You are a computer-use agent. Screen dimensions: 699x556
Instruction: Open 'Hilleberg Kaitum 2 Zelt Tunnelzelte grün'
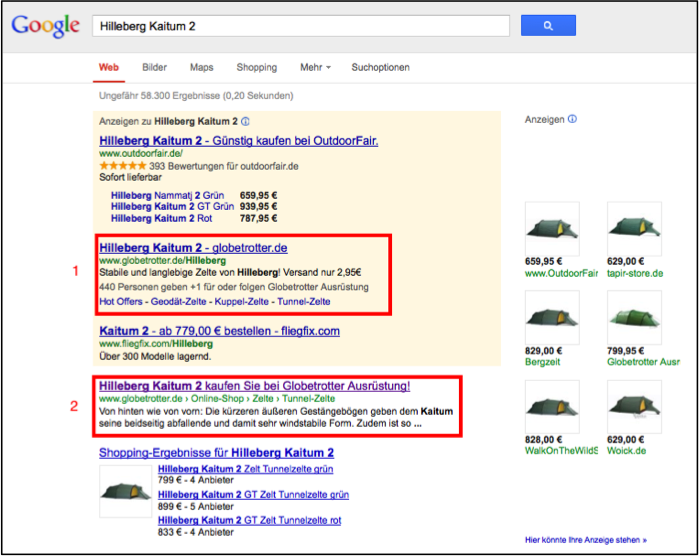[x=246, y=469]
